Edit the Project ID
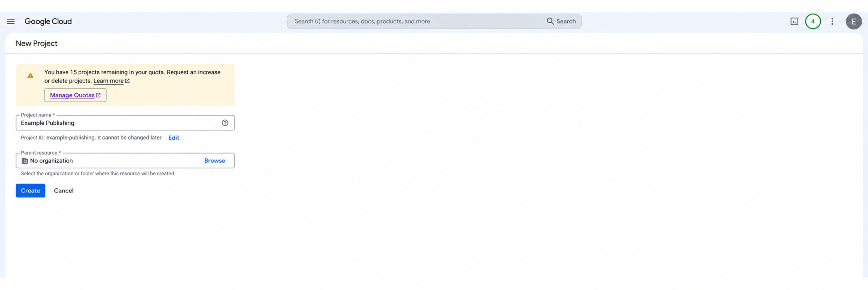Screen dimensions: 868x290 coord(174,138)
